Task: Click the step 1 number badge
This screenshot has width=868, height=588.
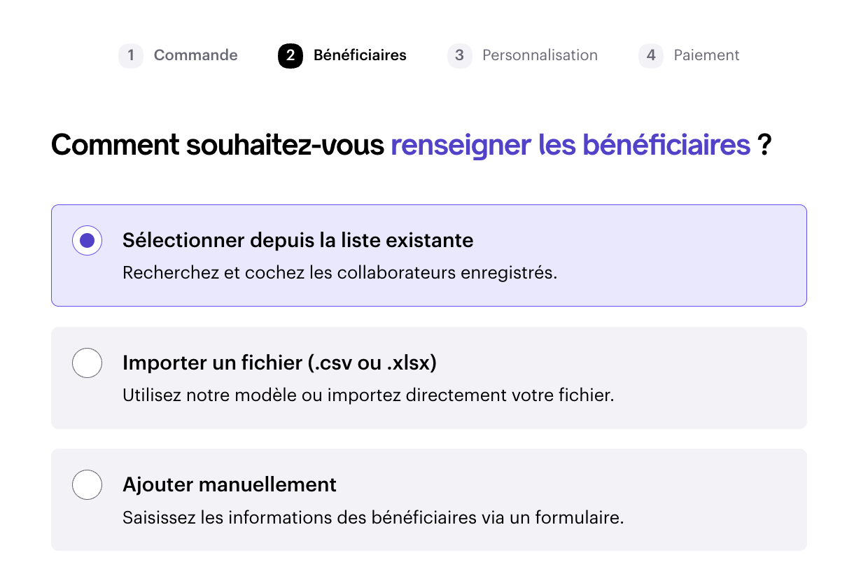Action: pyautogui.click(x=131, y=55)
